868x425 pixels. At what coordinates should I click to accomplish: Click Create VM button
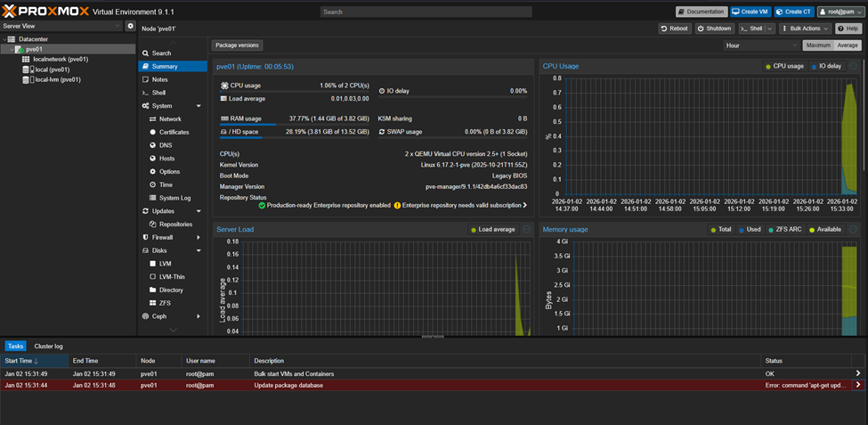point(750,12)
